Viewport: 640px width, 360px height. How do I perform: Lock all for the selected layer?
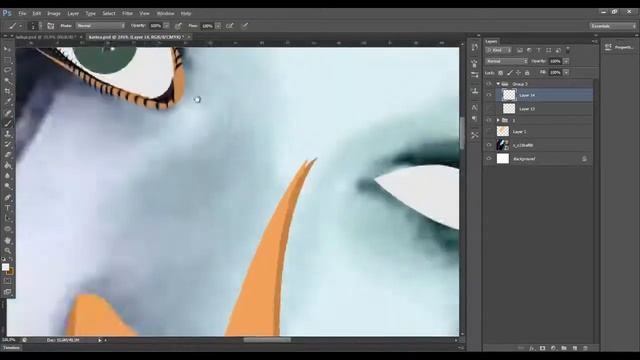tap(527, 73)
